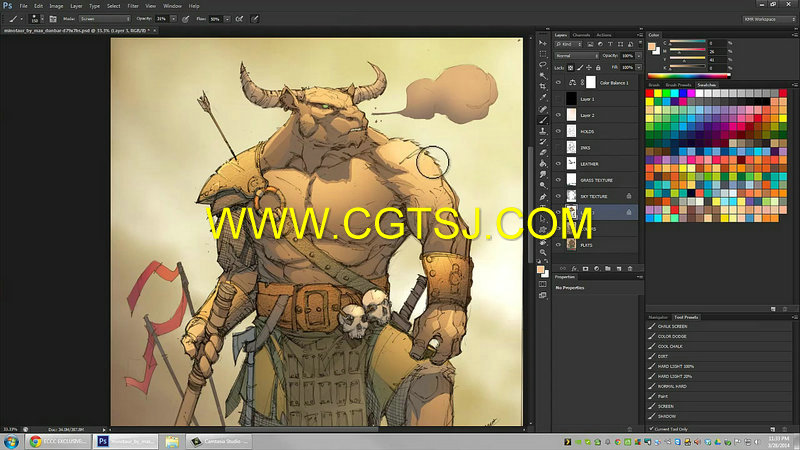Select the Brush tool in the toolbar
The image size is (800, 450).
tap(543, 120)
